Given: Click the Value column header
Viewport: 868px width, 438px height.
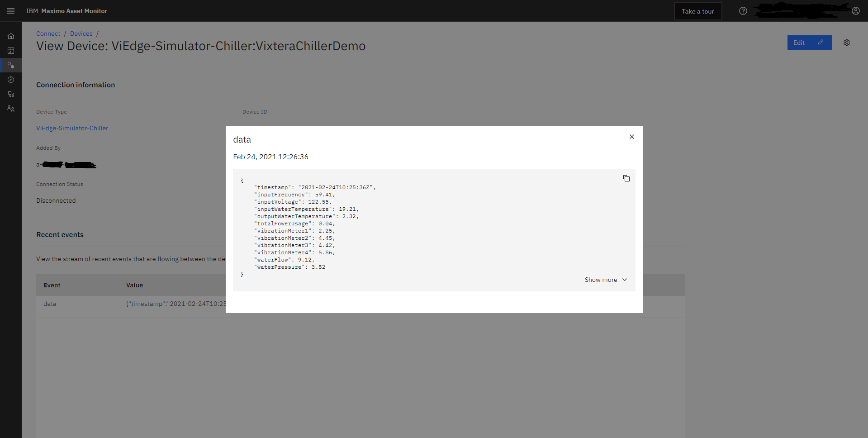Looking at the screenshot, I should click(x=134, y=285).
